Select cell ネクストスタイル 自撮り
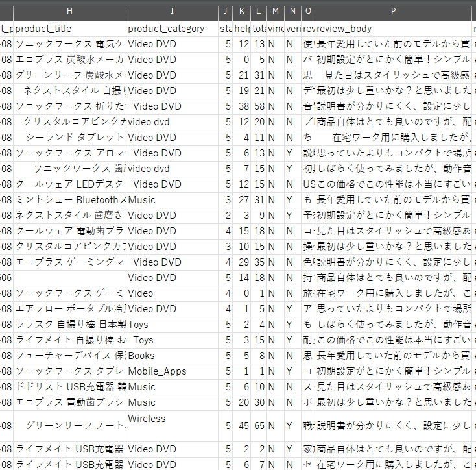This screenshot has width=476, height=470. (x=69, y=91)
